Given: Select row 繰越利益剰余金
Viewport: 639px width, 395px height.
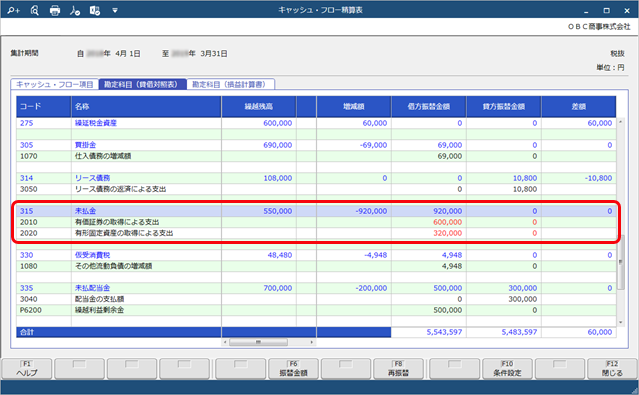Looking at the screenshot, I should [x=99, y=310].
